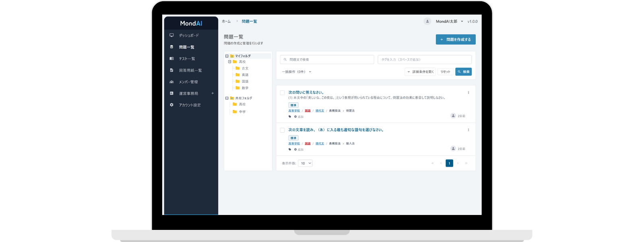Select the checkbox of the 次の文章を読み question

click(283, 130)
